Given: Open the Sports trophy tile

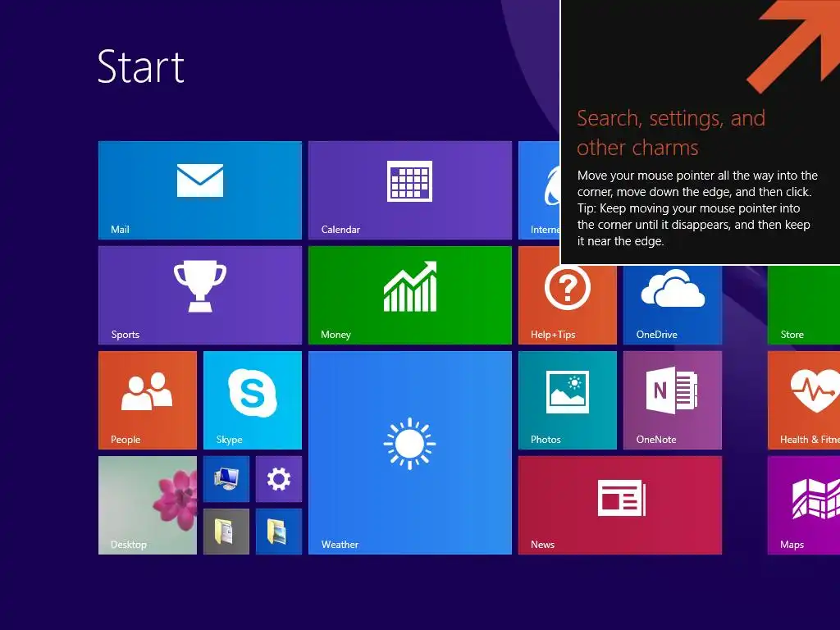Looking at the screenshot, I should (200, 295).
